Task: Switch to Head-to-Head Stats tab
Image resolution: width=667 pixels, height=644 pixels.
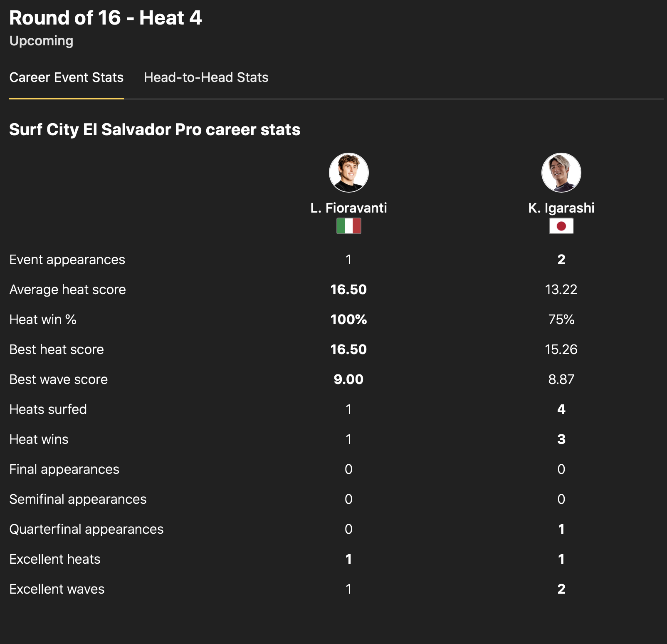Action: tap(206, 77)
